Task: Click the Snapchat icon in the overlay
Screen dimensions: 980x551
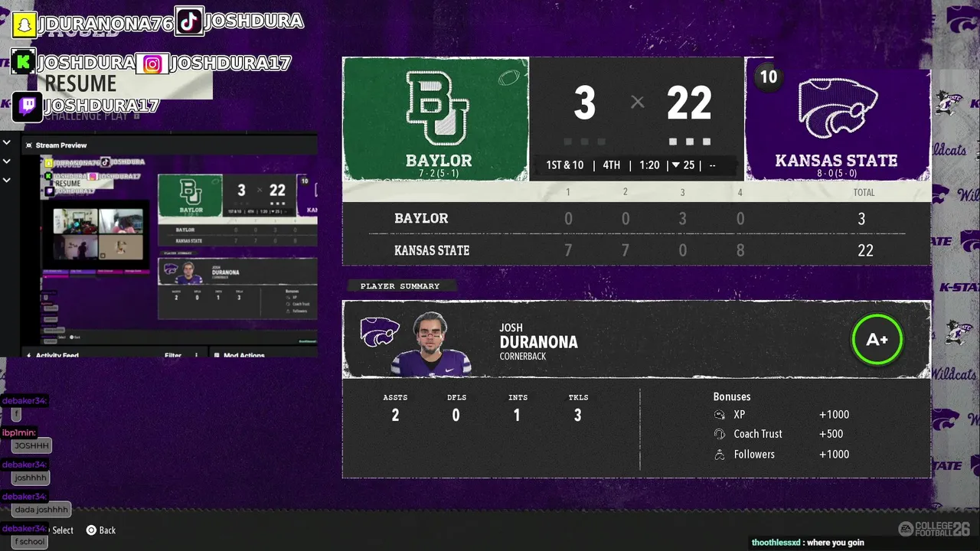Action: (x=24, y=24)
